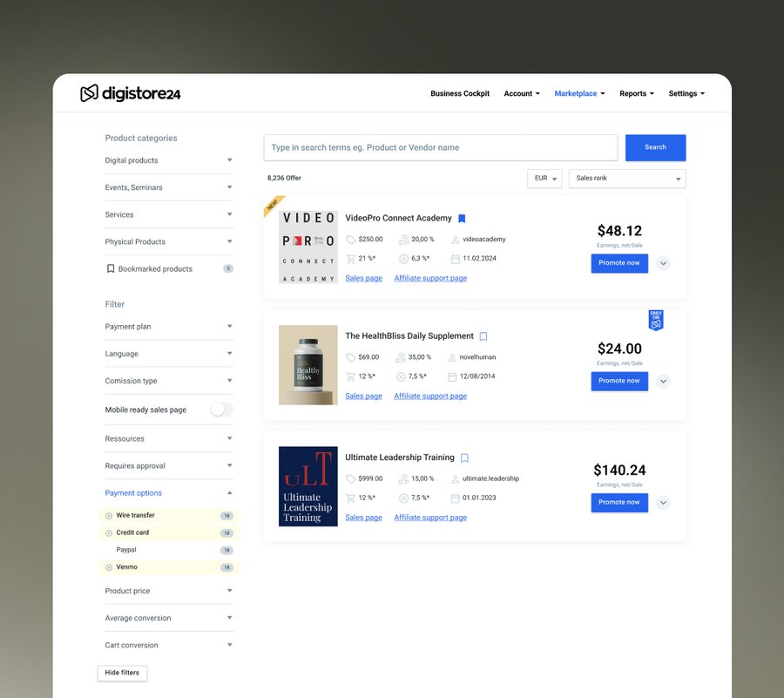Open Affiliate support page for HealthBliss
Image resolution: width=784 pixels, height=698 pixels.
coord(430,396)
